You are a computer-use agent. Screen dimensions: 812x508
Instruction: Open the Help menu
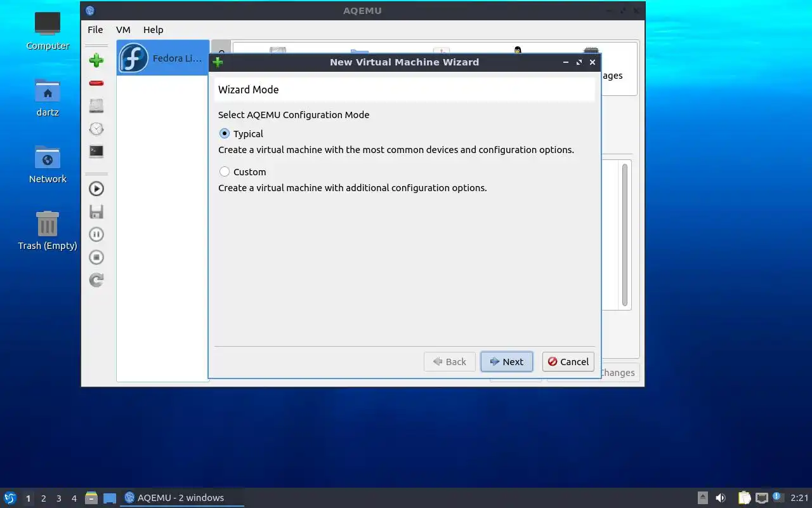pyautogui.click(x=153, y=30)
